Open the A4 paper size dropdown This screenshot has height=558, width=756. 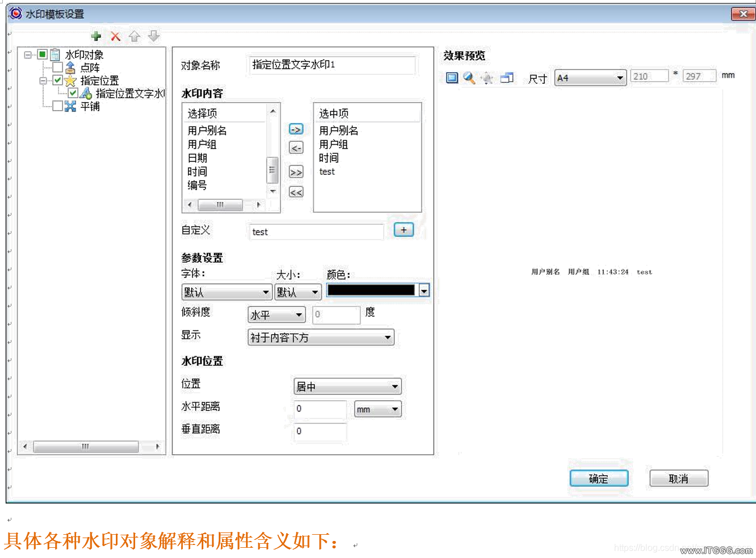(590, 78)
